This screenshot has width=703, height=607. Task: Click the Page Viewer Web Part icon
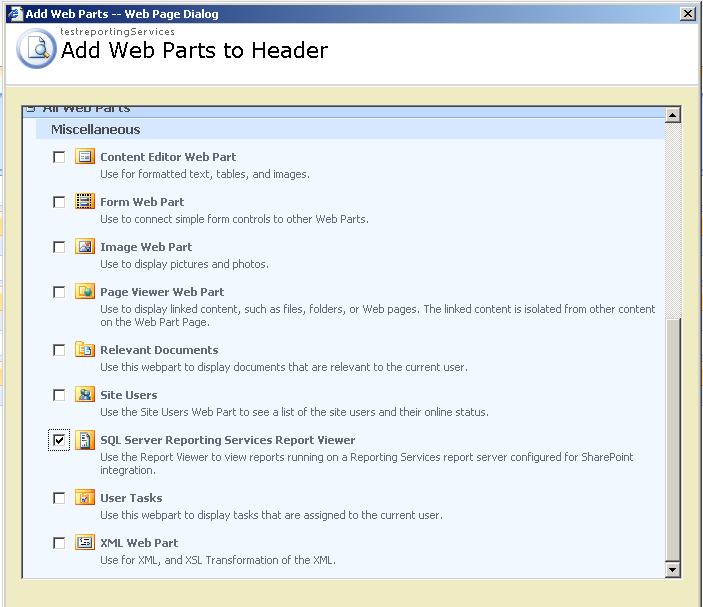(x=85, y=291)
